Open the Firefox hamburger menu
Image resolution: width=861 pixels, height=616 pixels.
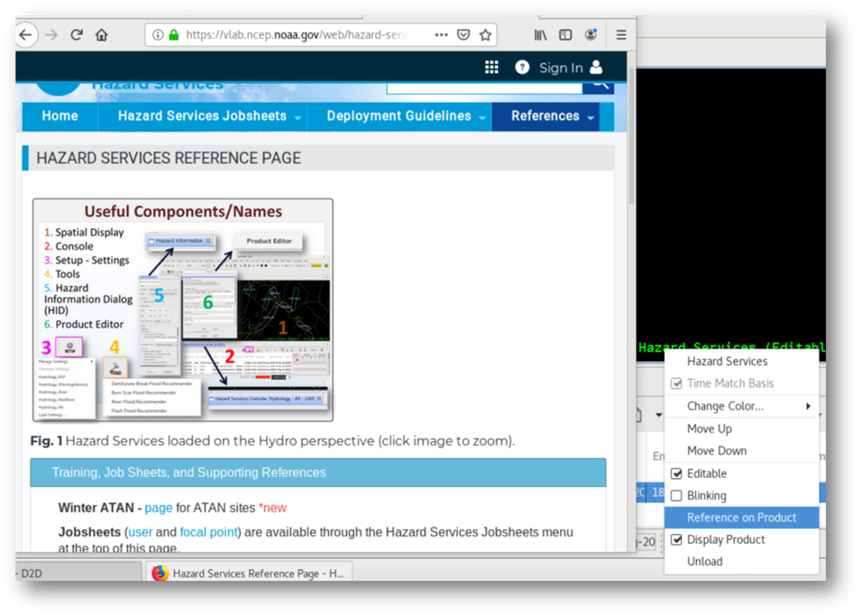pos(621,35)
